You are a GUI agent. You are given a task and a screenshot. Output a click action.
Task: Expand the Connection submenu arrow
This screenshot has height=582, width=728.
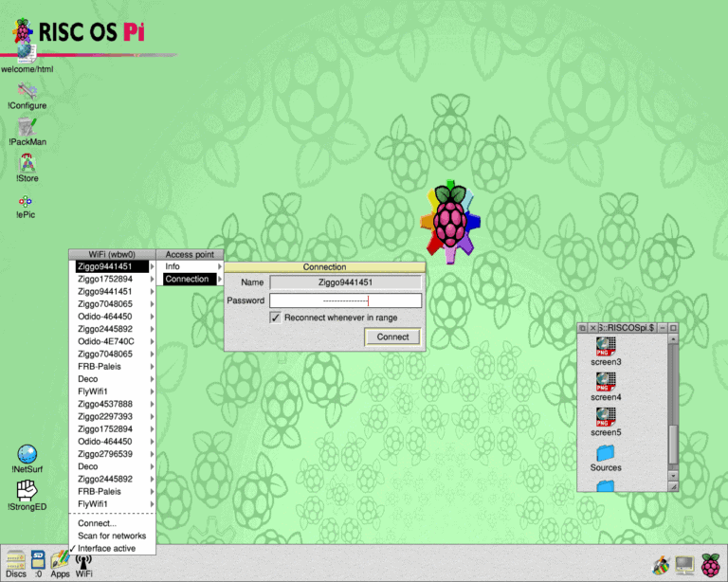point(220,279)
